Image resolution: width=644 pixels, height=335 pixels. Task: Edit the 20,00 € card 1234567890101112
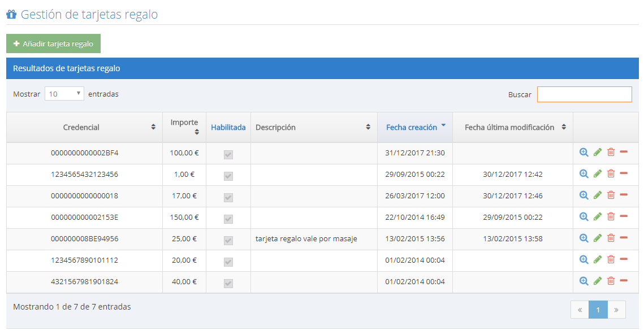click(598, 259)
